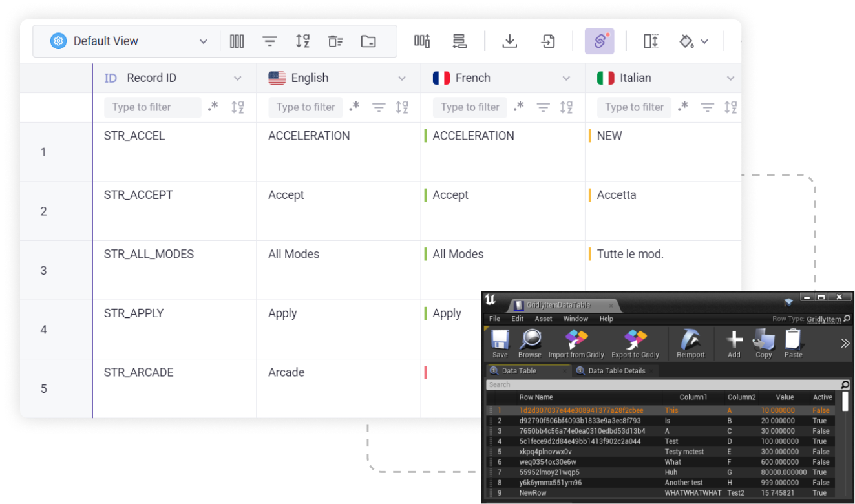Click the GridlyItem row type link
Image resolution: width=855 pixels, height=504 pixels.
[x=824, y=319]
